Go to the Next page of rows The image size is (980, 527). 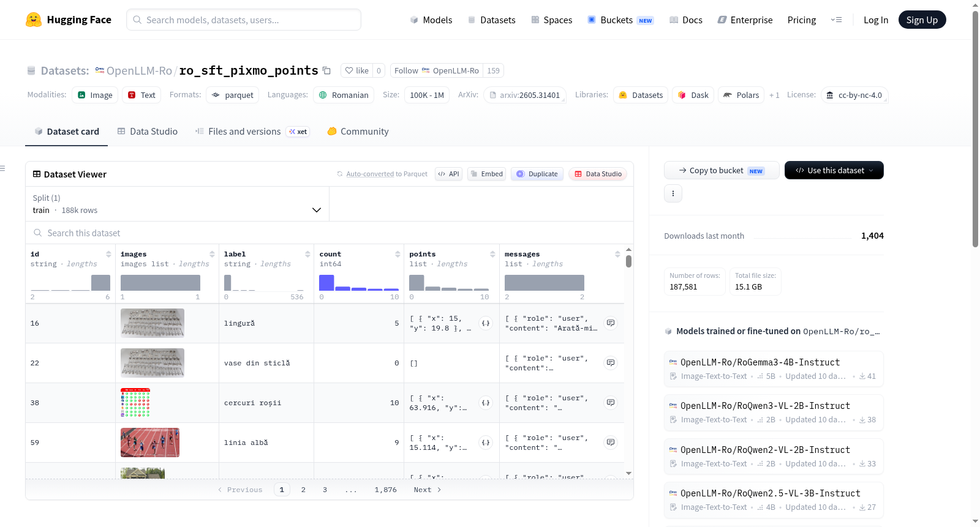tap(428, 490)
